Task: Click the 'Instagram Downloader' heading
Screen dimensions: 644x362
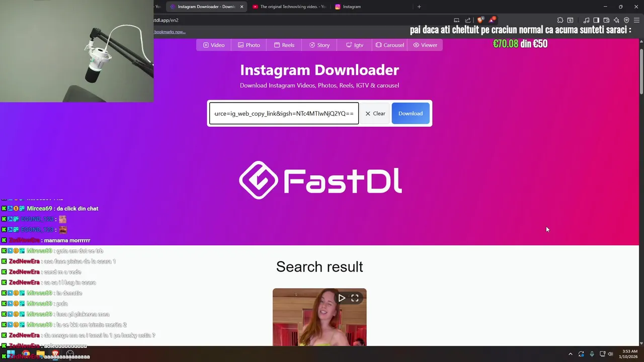Action: (x=319, y=70)
